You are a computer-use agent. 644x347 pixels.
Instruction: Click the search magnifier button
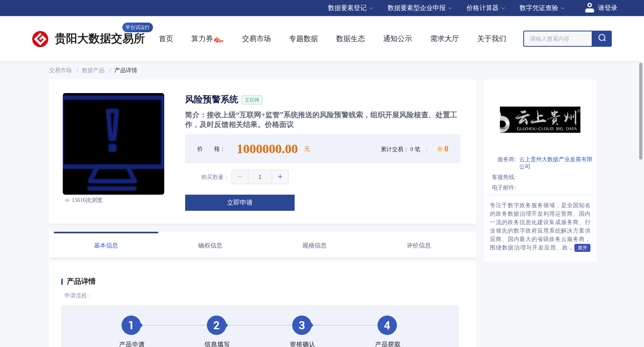coord(602,39)
